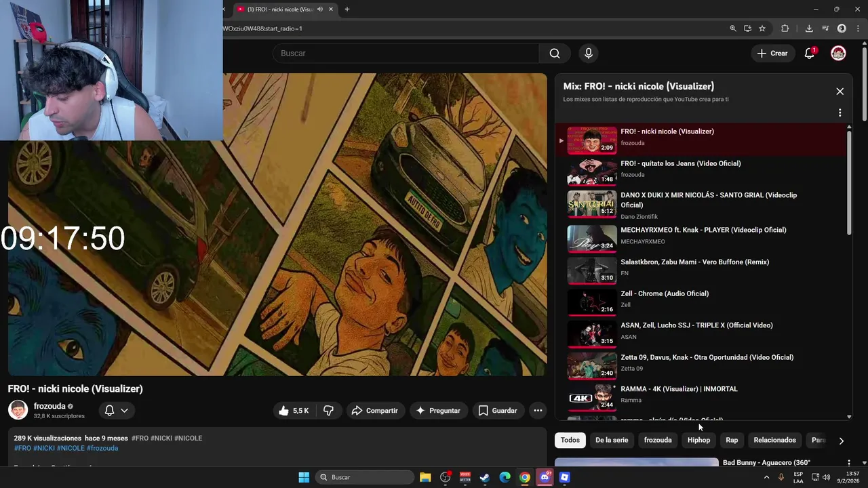Show hidden system tray icons
This screenshot has width=868, height=488.
767,477
